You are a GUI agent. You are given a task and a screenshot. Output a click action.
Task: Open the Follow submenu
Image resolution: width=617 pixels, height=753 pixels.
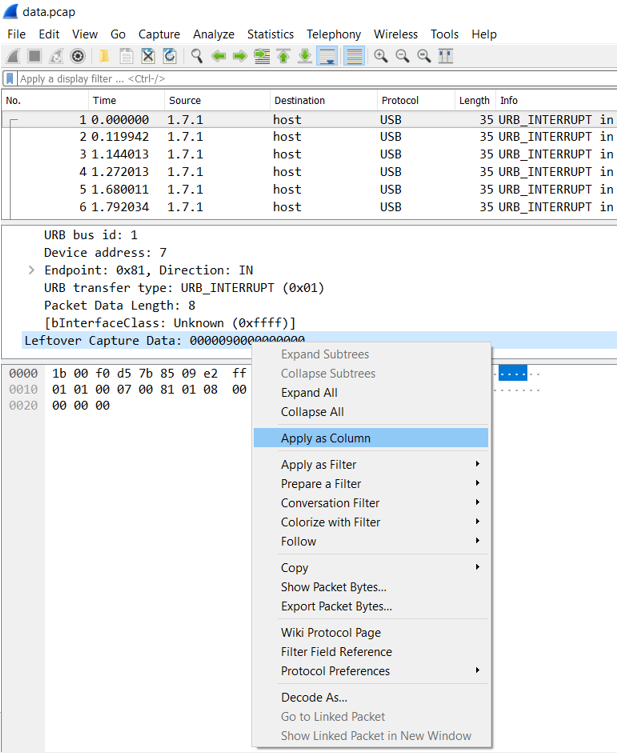[x=371, y=541]
